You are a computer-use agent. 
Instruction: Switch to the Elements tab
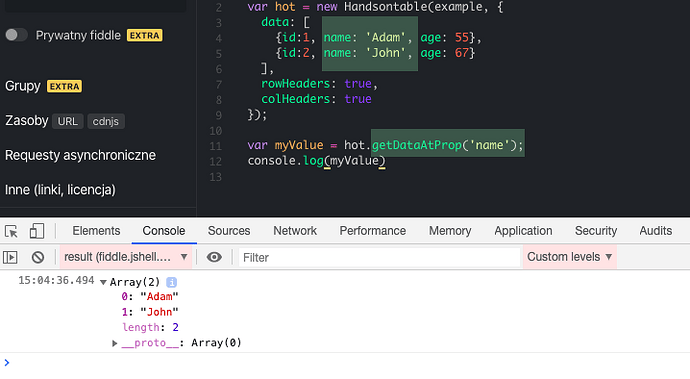point(96,231)
